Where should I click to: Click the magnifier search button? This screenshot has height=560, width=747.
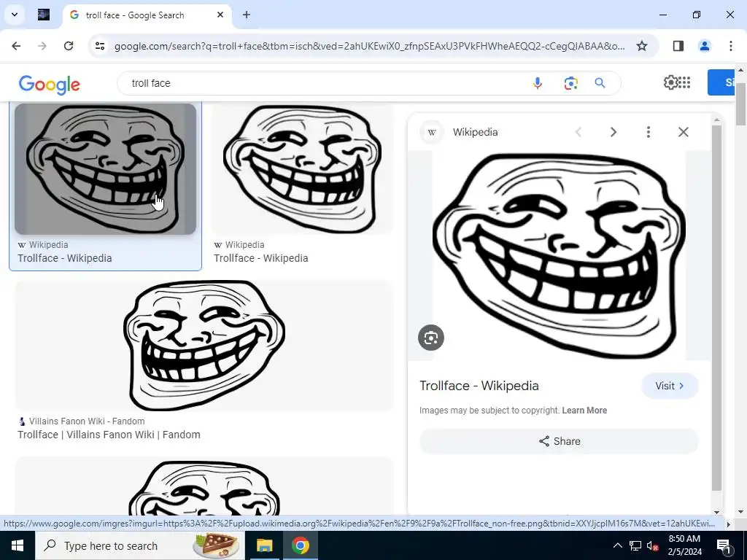600,83
